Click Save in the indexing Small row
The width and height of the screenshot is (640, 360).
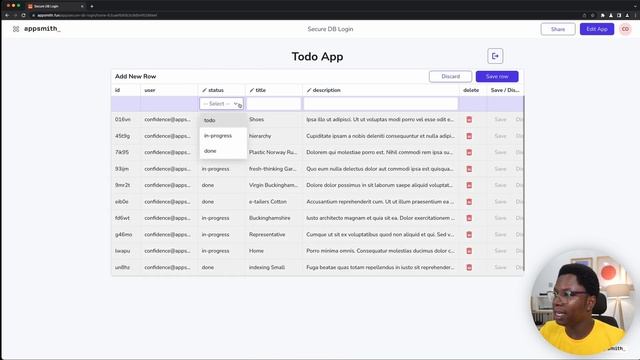coord(500,267)
